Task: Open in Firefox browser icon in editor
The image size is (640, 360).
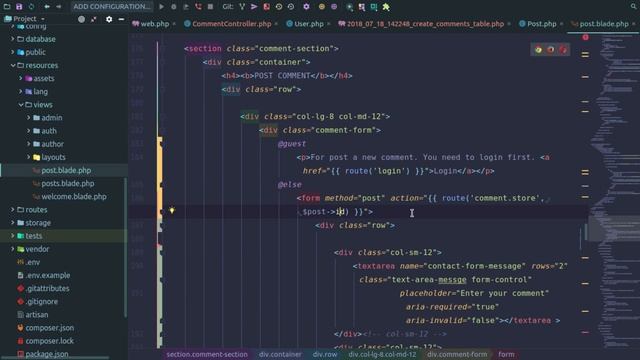Action: pyautogui.click(x=551, y=50)
